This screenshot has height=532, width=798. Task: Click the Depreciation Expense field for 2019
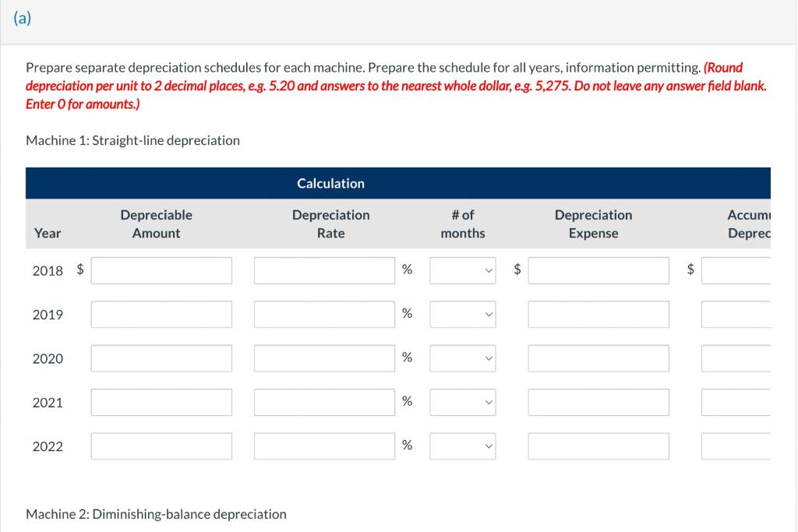tap(598, 314)
